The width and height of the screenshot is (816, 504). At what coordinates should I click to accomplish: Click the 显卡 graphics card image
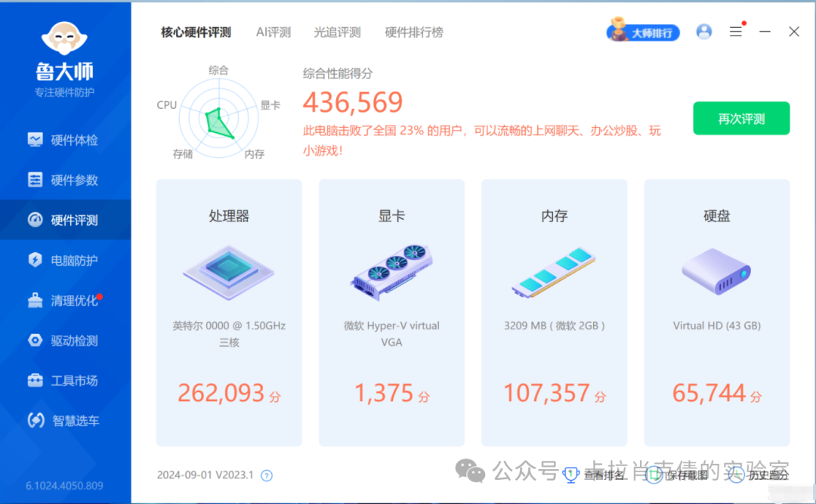[x=391, y=270]
